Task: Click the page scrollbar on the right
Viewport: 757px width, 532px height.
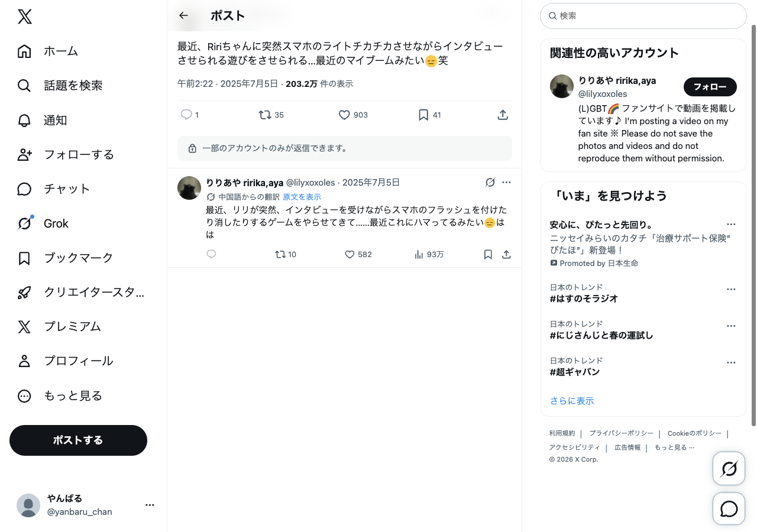Action: tap(753, 225)
